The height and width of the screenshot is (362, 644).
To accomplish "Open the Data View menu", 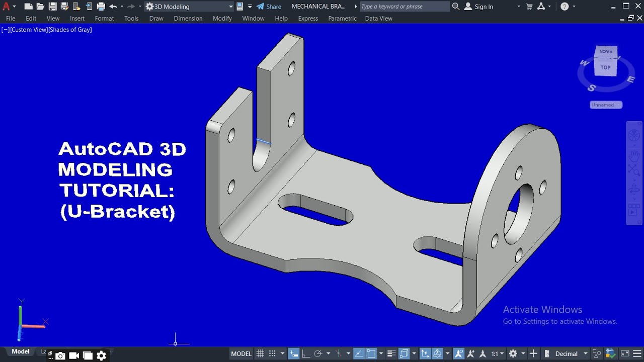I will 379,18.
